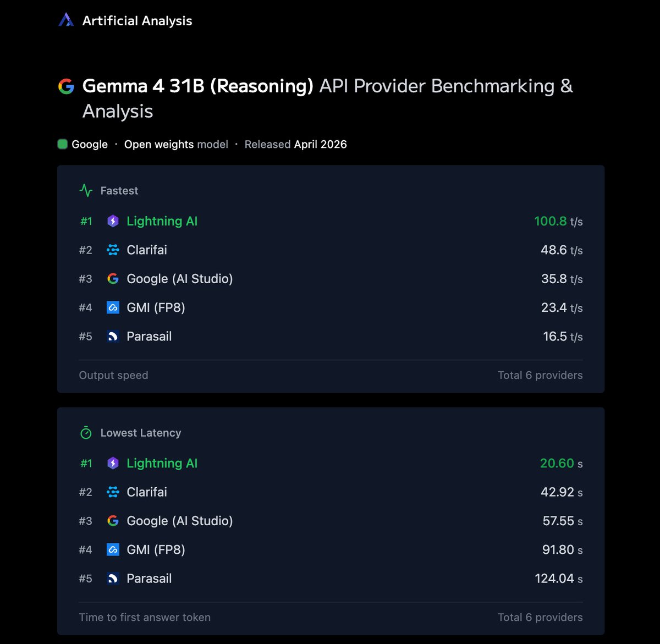Click Lightning AI icon in Lowest Latency list
660x644 pixels.
113,463
